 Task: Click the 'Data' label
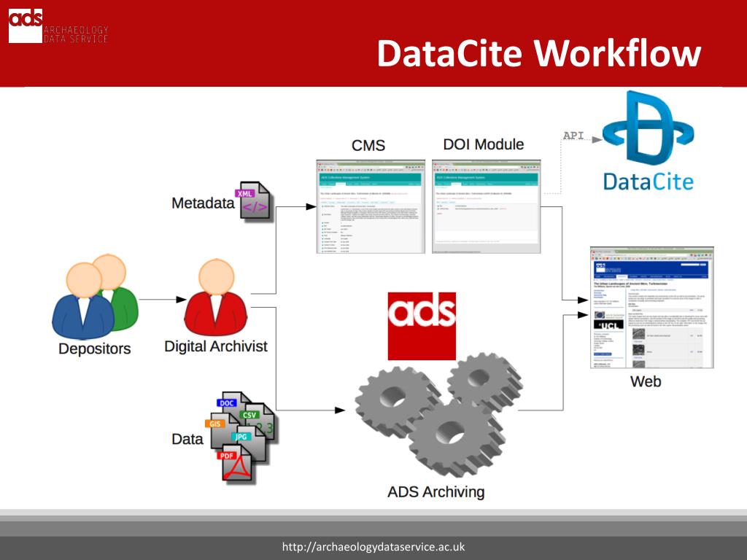(187, 439)
